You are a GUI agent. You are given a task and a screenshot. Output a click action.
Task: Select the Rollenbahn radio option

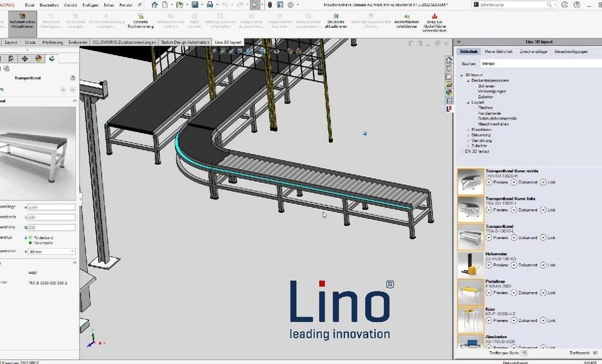click(30, 243)
